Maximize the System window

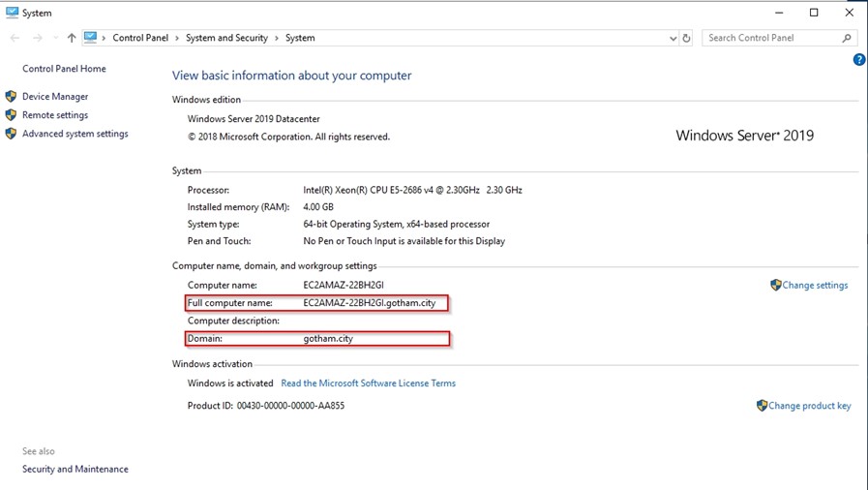point(814,13)
